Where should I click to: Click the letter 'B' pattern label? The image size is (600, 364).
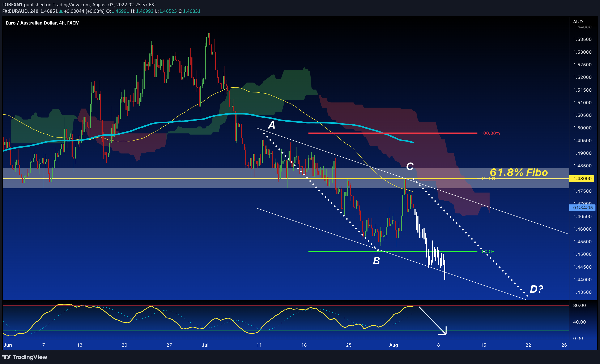tap(376, 261)
